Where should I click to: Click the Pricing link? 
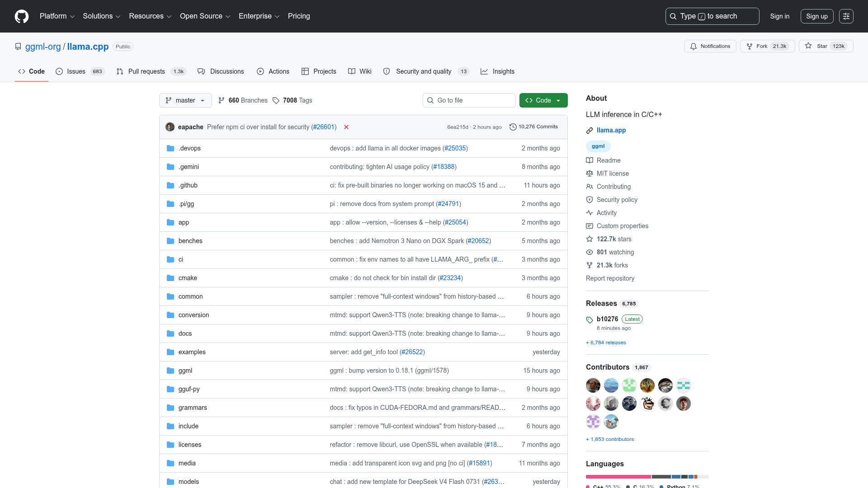tap(299, 16)
